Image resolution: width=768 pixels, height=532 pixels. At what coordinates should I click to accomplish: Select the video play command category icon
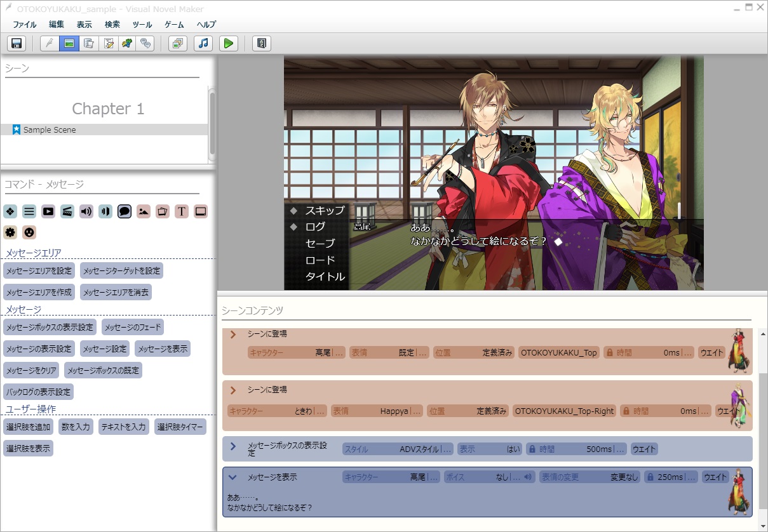click(x=48, y=211)
